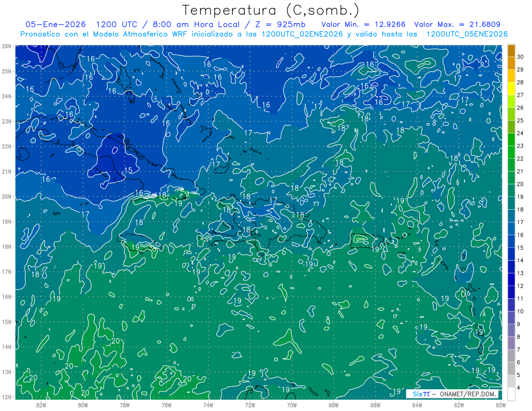This screenshot has height=411, width=532.
Task: Click the 20N latitude axis label
Action: (7, 196)
